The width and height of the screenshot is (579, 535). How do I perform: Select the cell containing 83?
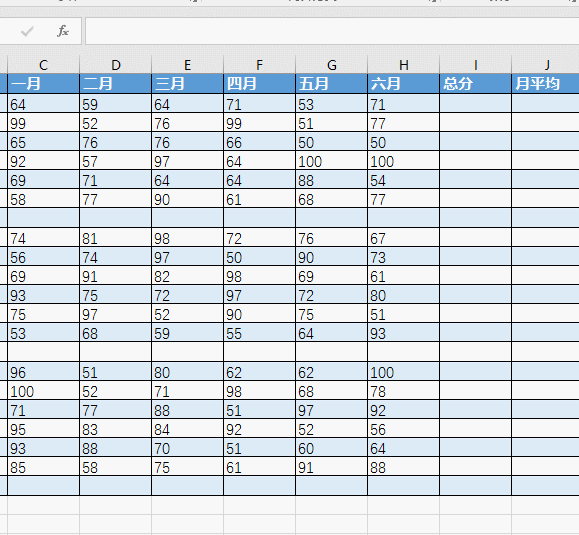[116, 429]
